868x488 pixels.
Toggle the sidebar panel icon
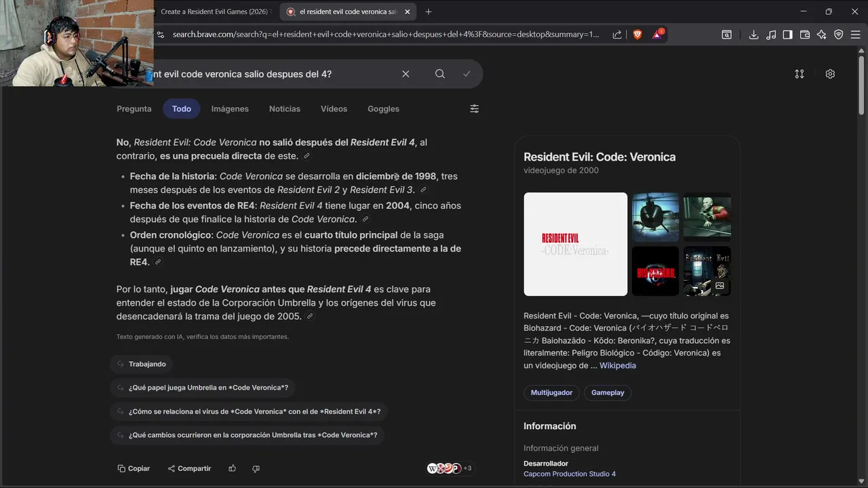pos(787,35)
